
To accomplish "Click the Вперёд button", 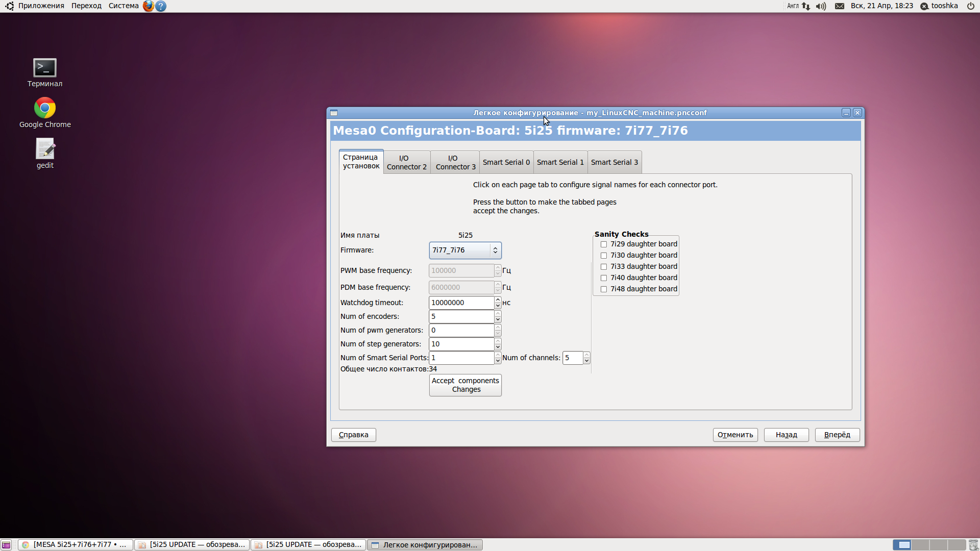I will coord(837,435).
